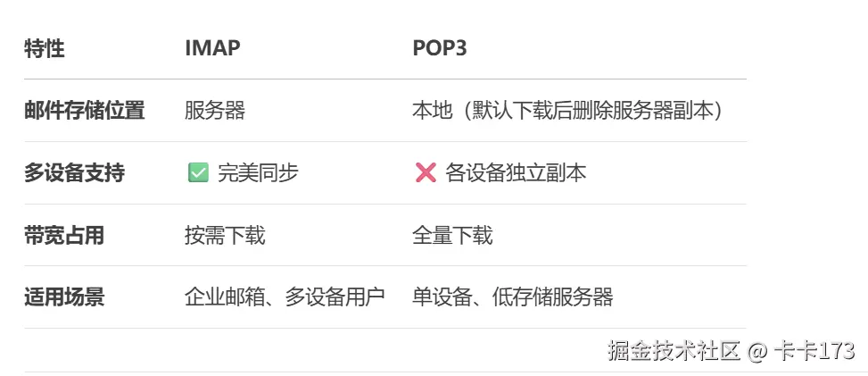
Task: Click the 卡卡173 author name
Action: (814, 350)
